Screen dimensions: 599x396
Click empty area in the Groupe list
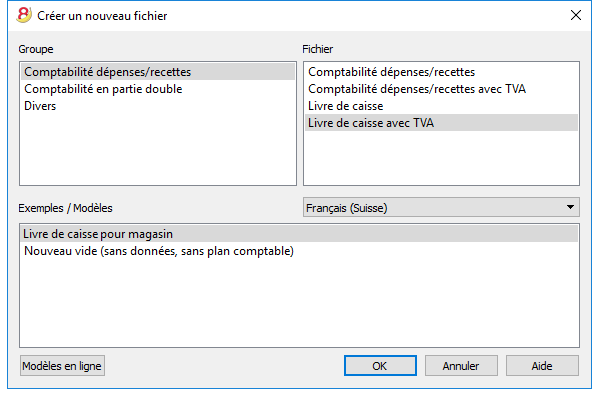click(x=158, y=149)
